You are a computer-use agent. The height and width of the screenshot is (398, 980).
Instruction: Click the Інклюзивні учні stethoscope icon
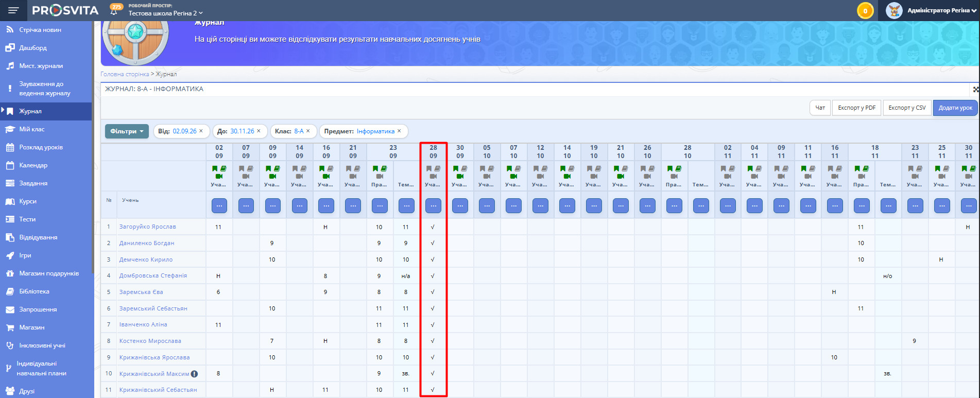click(10, 345)
